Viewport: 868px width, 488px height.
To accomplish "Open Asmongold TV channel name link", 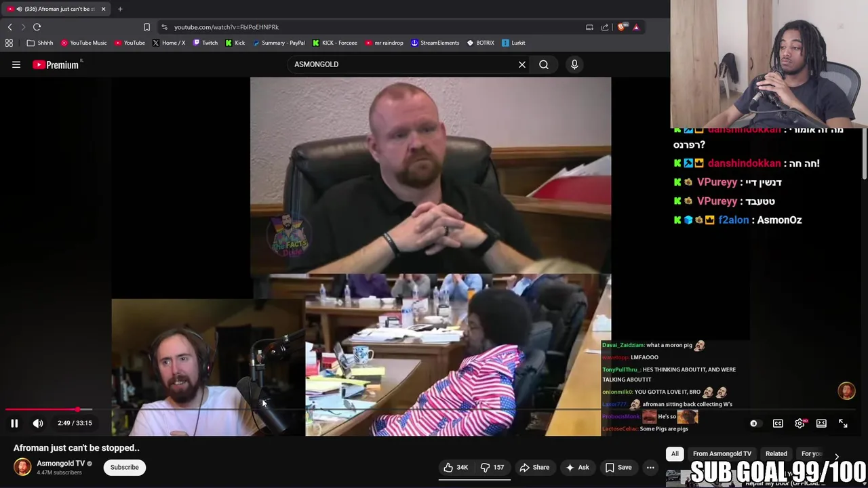I will coord(60,464).
